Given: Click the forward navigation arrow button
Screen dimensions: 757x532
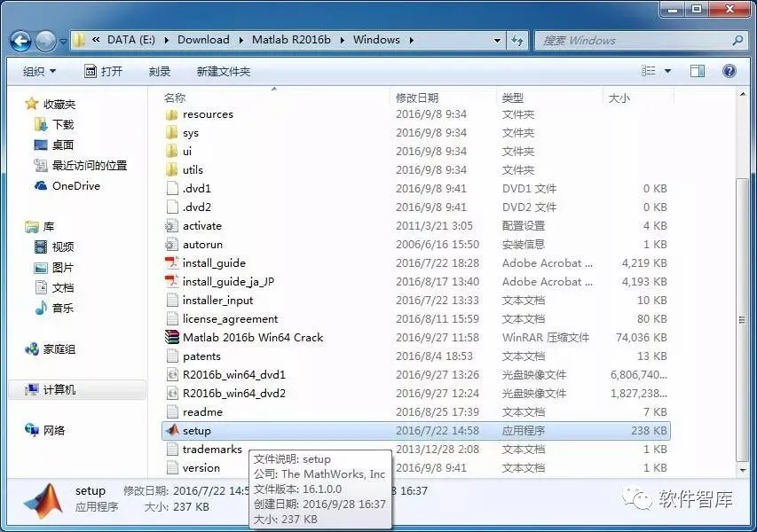Looking at the screenshot, I should coord(45,41).
